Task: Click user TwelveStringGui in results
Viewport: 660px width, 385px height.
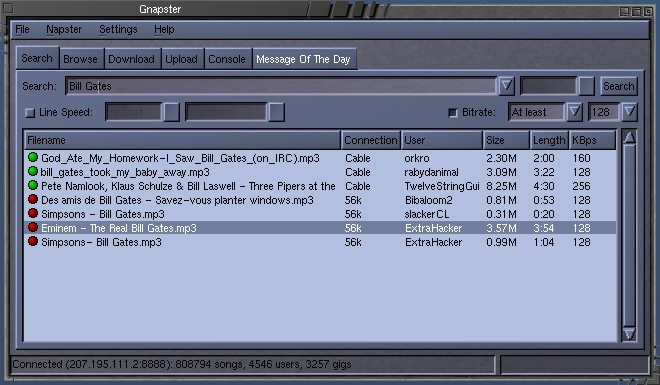Action: [x=442, y=186]
